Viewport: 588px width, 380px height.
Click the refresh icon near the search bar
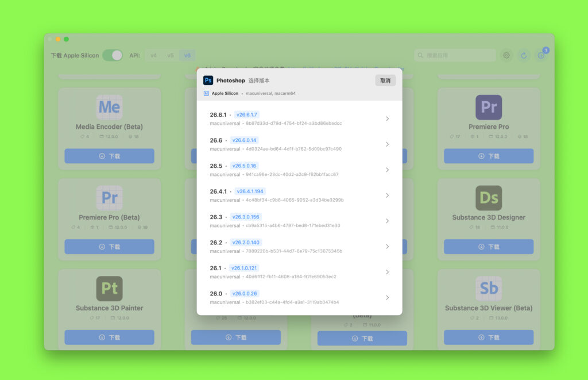coord(524,55)
